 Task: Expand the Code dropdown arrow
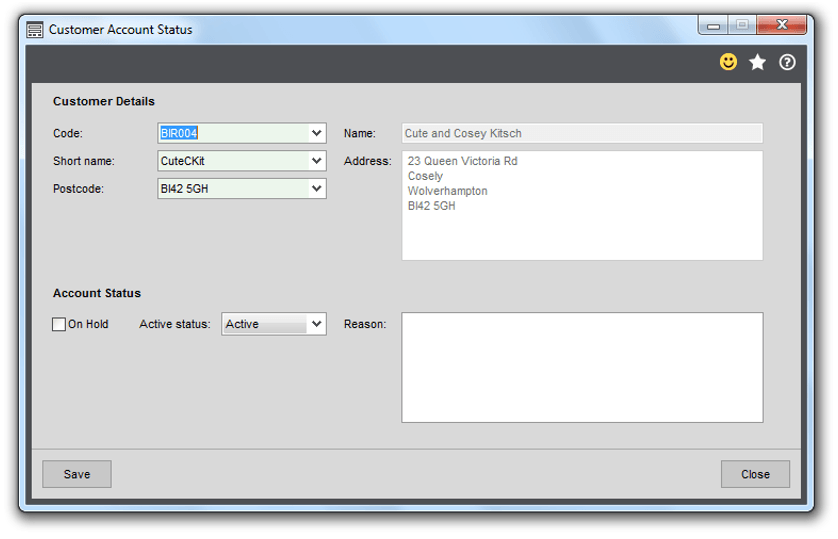(316, 133)
